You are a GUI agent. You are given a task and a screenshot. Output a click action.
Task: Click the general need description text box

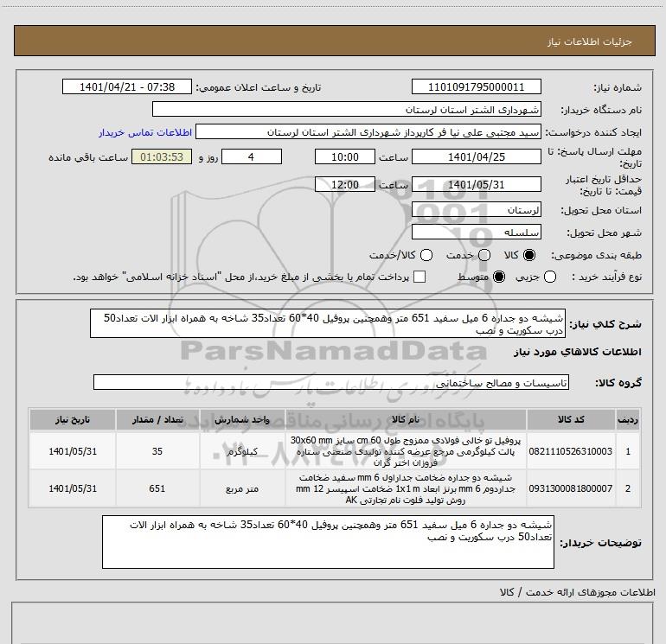tap(328, 324)
